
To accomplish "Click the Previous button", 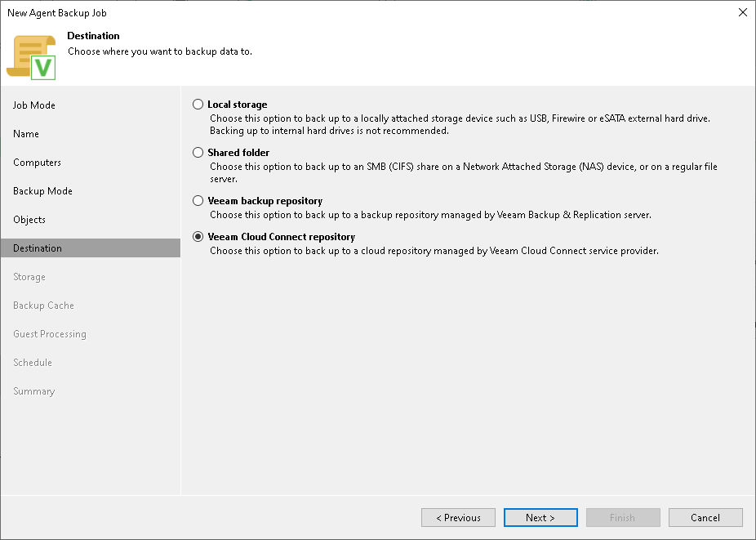I will pos(458,517).
